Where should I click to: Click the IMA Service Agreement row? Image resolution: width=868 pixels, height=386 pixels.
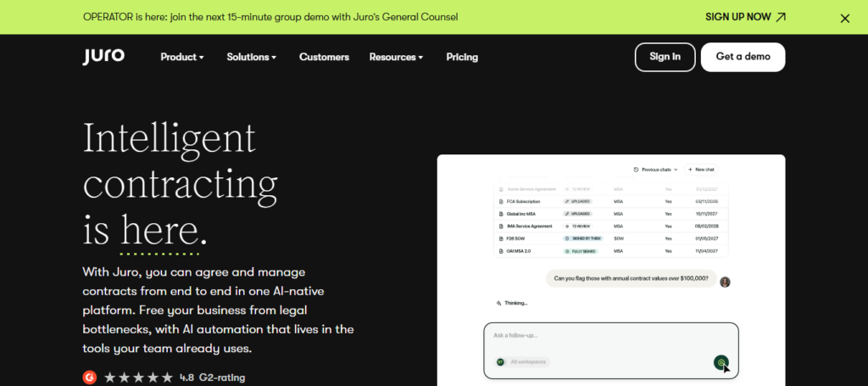point(610,226)
